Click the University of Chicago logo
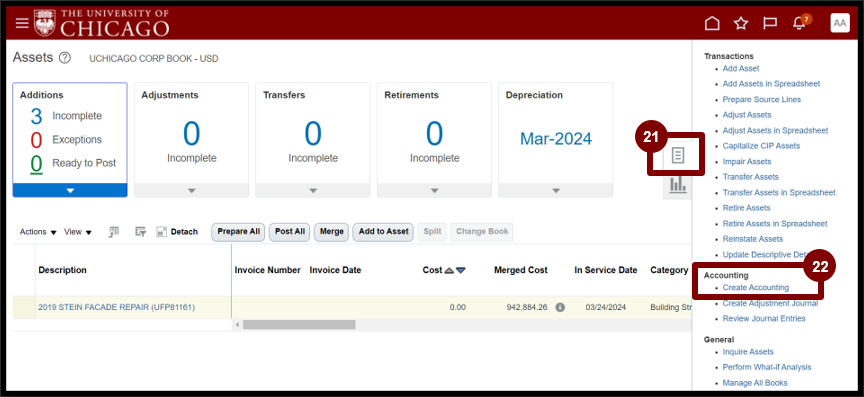This screenshot has height=397, width=864. 101,23
